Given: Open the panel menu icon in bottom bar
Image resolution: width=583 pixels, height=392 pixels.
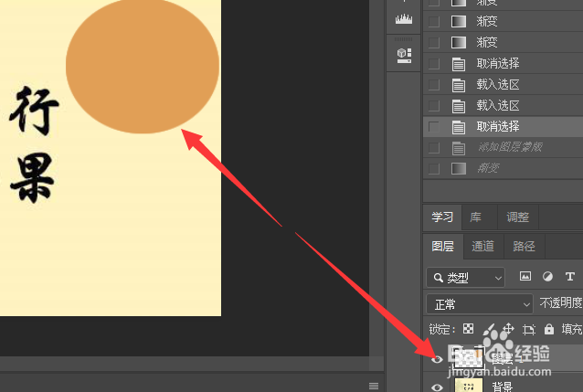Looking at the screenshot, I should 374,386.
